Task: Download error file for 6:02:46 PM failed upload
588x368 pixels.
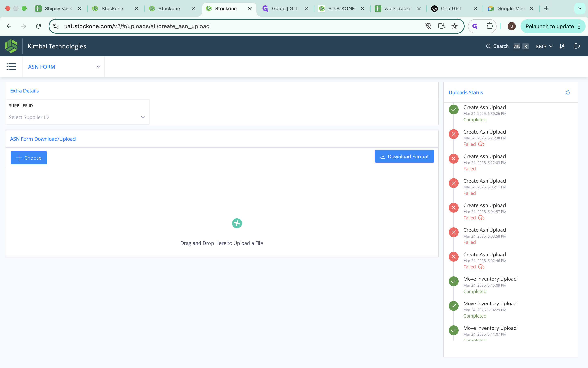Action: pos(481,267)
